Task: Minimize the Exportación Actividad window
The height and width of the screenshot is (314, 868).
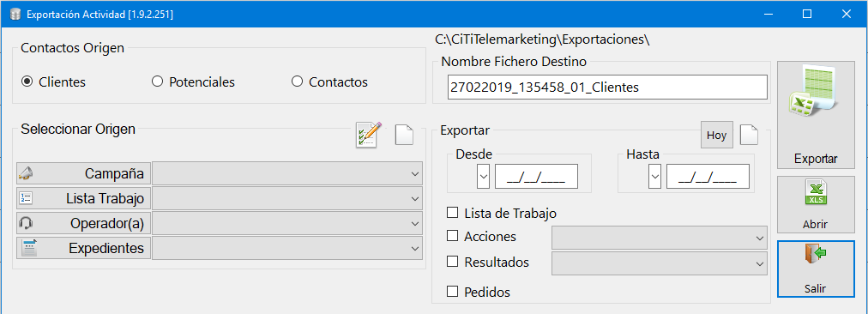Action: coord(769,14)
